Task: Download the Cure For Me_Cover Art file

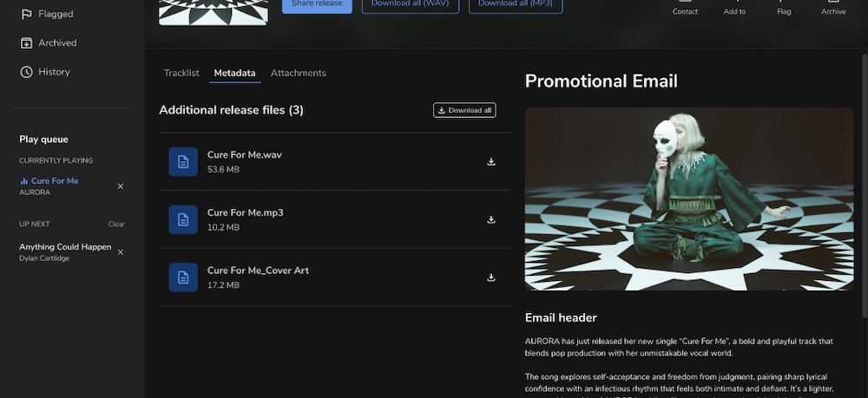Action: click(x=490, y=277)
